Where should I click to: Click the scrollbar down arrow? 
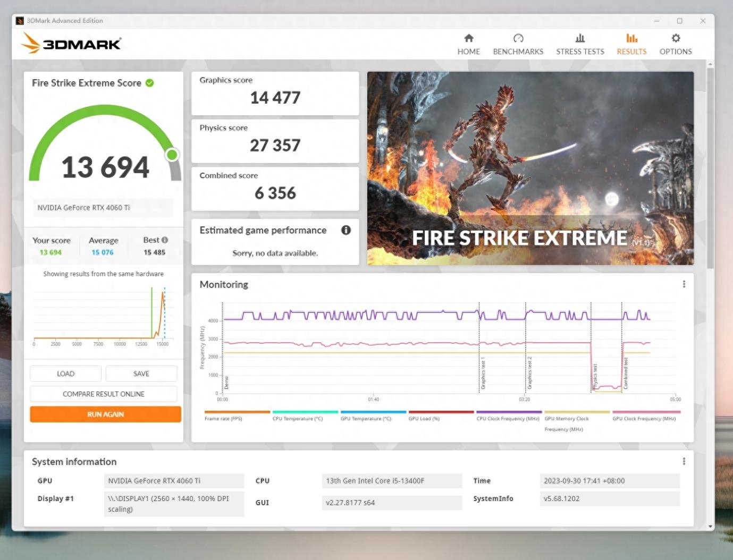[710, 526]
